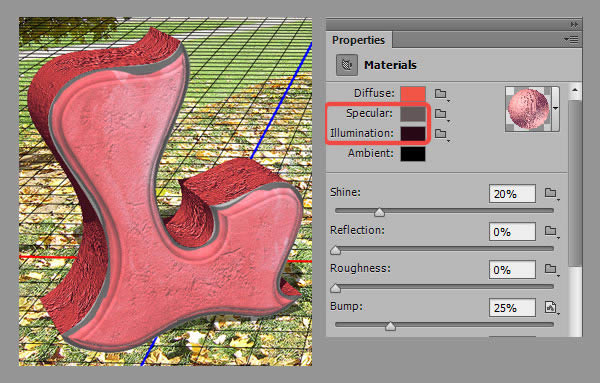Click the Shine label
Viewport: 600px width, 383px height.
coord(345,192)
